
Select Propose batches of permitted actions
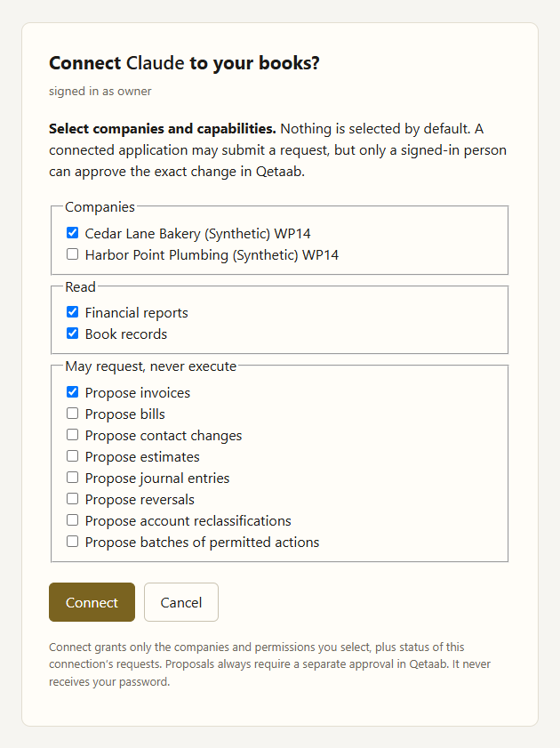point(72,542)
